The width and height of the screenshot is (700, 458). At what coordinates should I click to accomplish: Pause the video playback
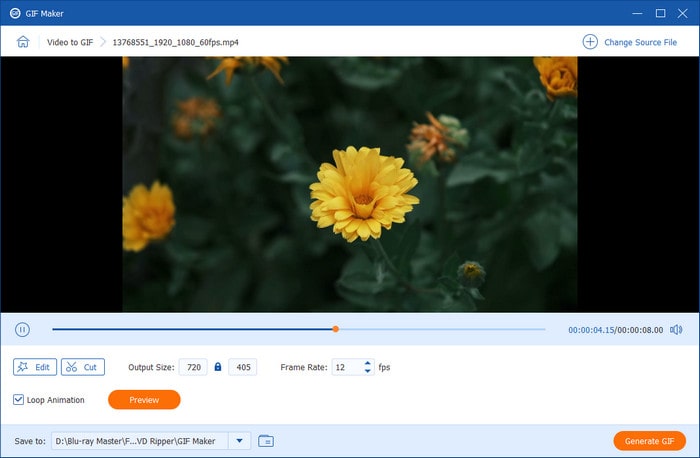22,329
